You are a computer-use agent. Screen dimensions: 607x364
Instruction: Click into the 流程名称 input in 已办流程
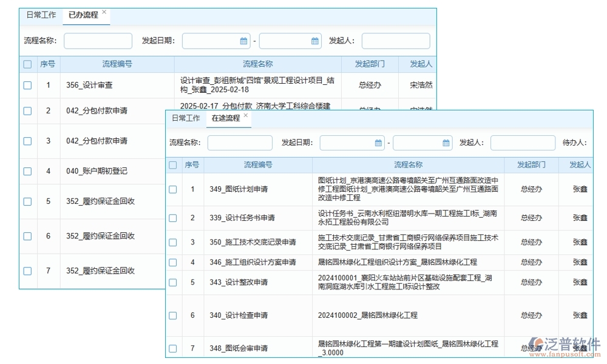pyautogui.click(x=97, y=41)
